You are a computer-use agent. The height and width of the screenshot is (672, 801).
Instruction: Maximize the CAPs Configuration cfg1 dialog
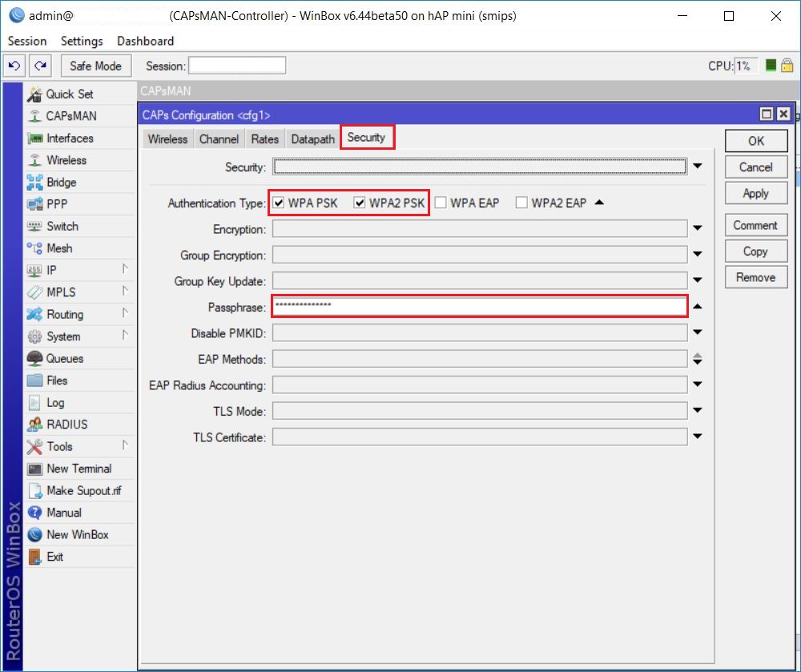point(767,114)
